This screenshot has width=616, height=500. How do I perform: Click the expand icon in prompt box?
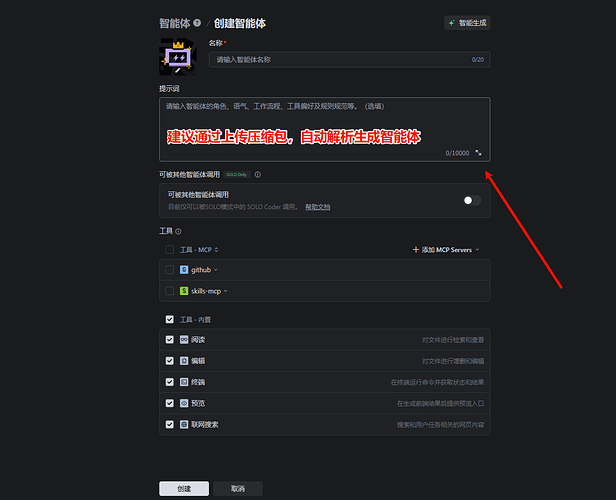coord(478,153)
